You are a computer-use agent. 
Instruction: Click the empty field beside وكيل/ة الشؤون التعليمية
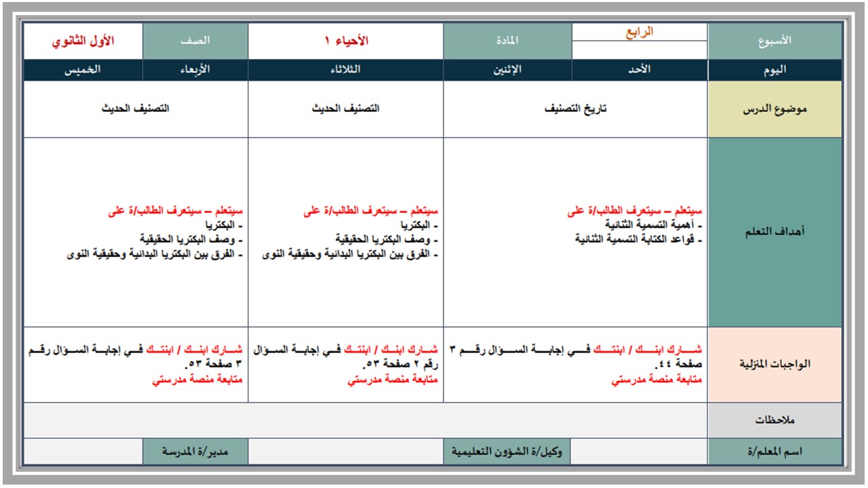(346, 451)
